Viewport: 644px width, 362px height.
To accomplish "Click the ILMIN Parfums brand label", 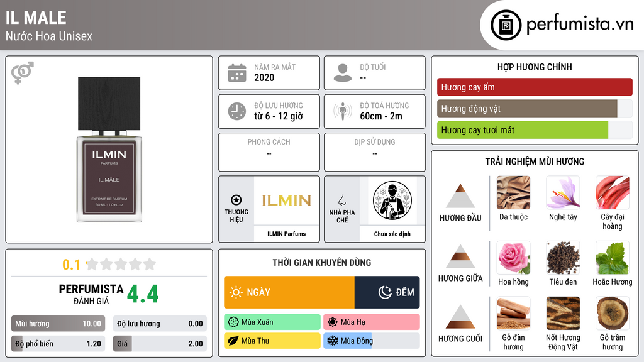I will pyautogui.click(x=287, y=234).
